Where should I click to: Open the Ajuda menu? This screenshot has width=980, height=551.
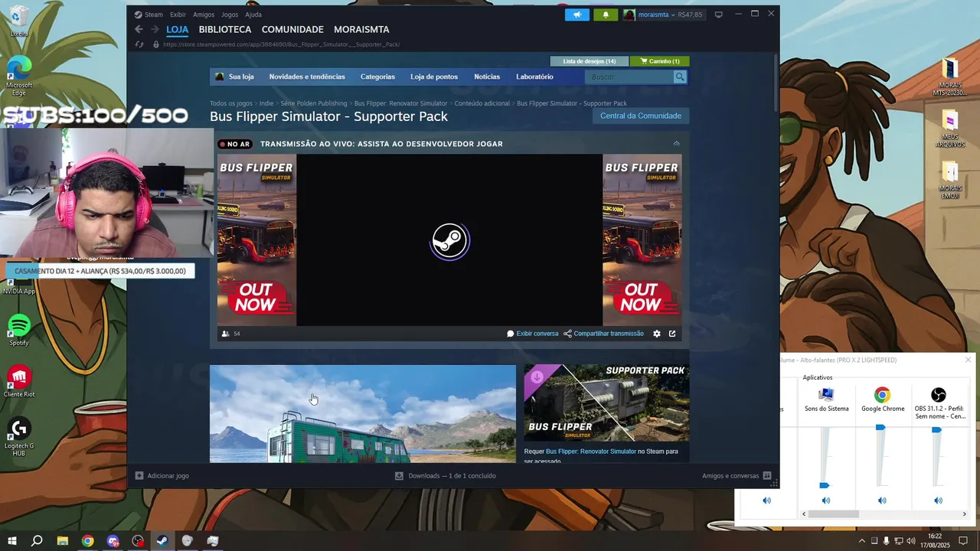(253, 15)
